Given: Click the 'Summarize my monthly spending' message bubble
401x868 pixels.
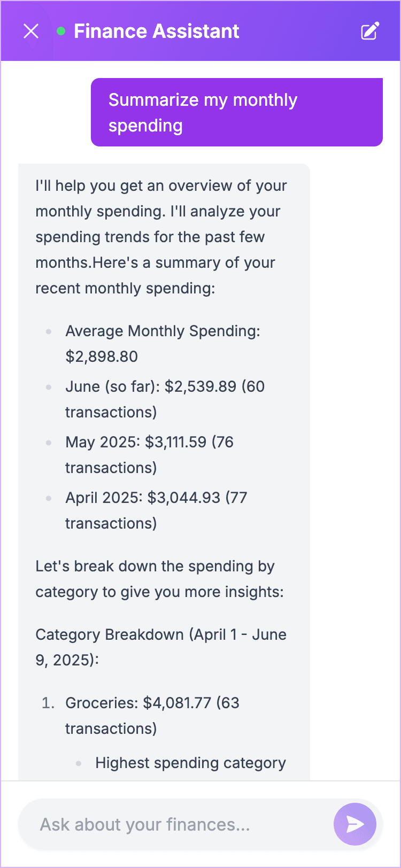Looking at the screenshot, I should [237, 112].
